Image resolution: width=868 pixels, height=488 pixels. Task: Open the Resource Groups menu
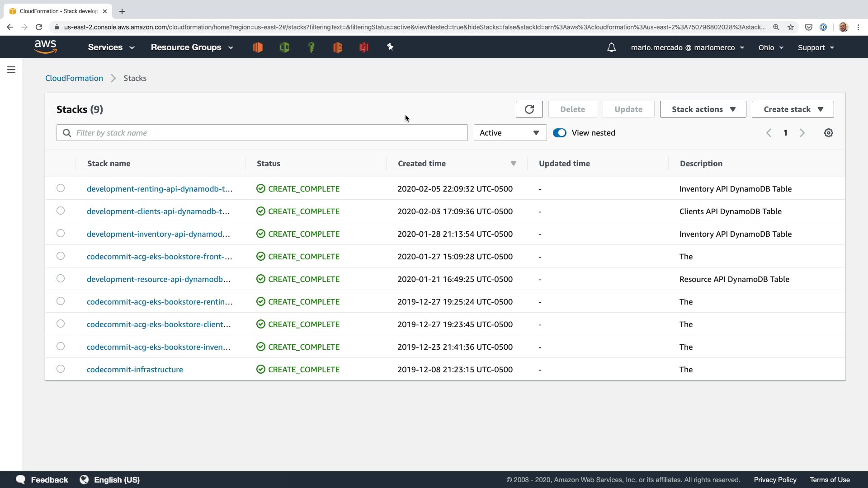point(192,47)
